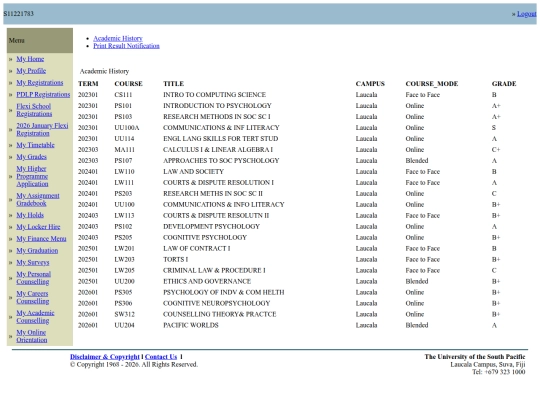Click the Menu sidebar header
The image size is (540, 405).
[40, 41]
